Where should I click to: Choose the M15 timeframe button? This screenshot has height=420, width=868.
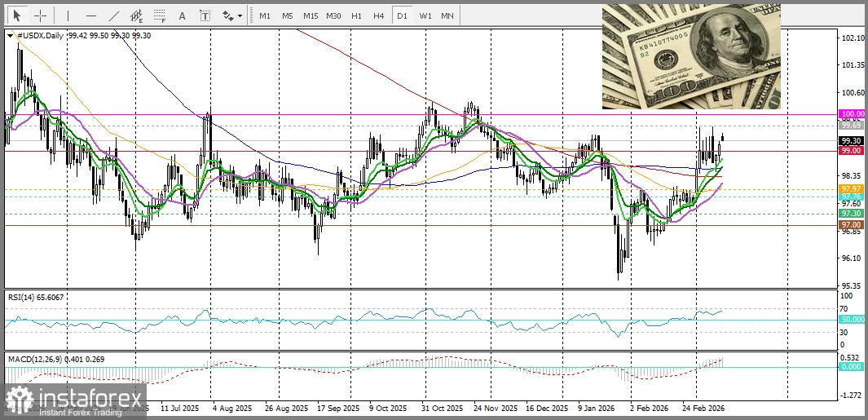pyautogui.click(x=311, y=15)
